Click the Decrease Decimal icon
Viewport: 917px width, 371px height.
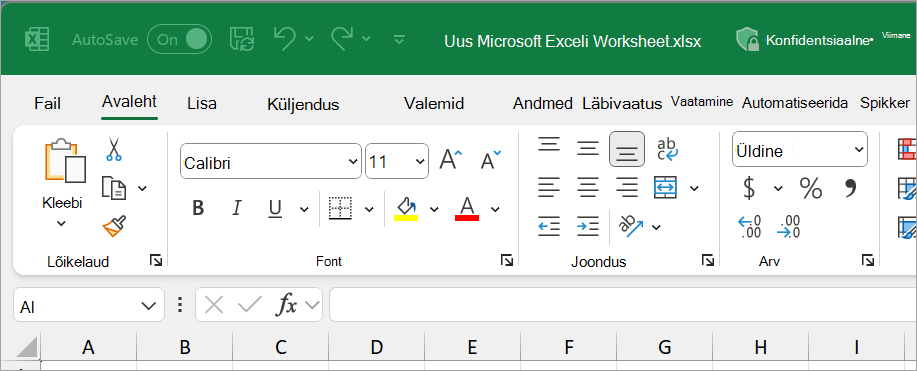(x=789, y=226)
